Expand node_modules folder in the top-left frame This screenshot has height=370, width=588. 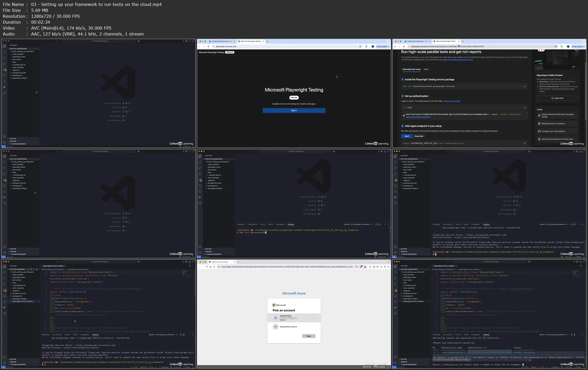18,54
